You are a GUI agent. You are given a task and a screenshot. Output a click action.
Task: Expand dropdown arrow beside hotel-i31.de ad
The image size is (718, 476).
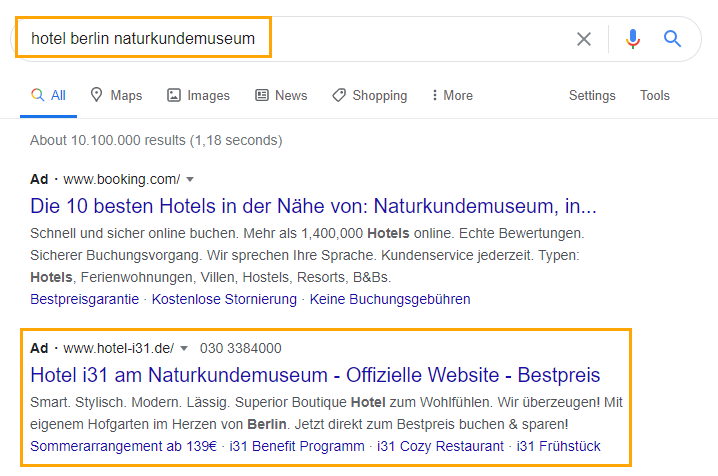click(x=184, y=348)
